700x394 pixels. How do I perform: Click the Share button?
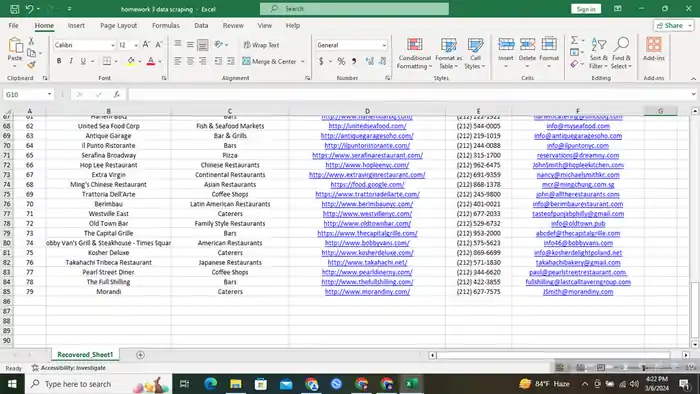674,25
